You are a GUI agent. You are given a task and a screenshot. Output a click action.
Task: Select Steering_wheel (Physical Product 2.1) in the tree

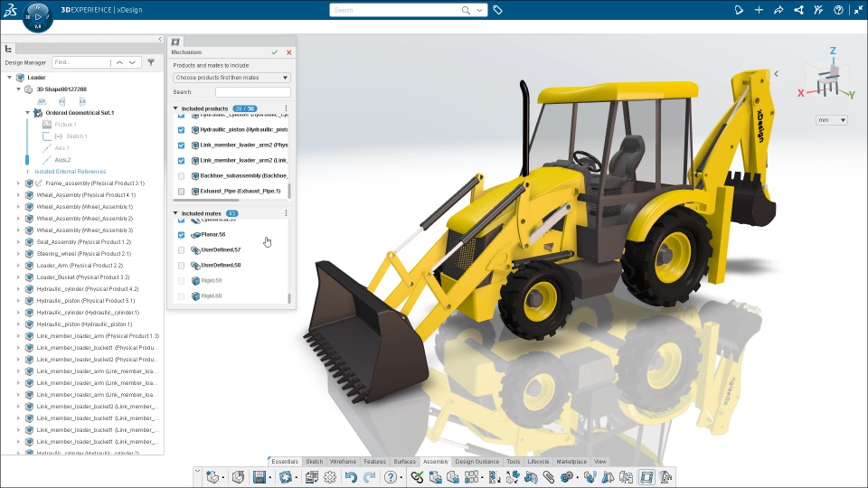point(83,253)
